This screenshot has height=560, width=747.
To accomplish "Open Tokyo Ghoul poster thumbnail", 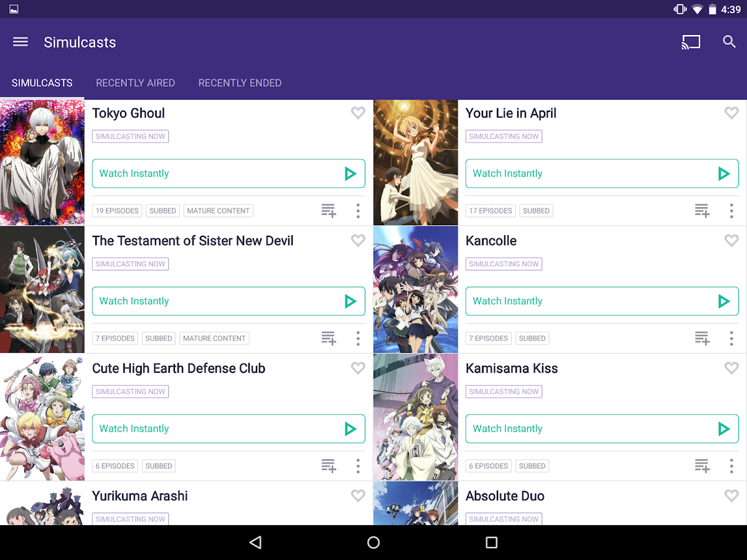I will 42,162.
